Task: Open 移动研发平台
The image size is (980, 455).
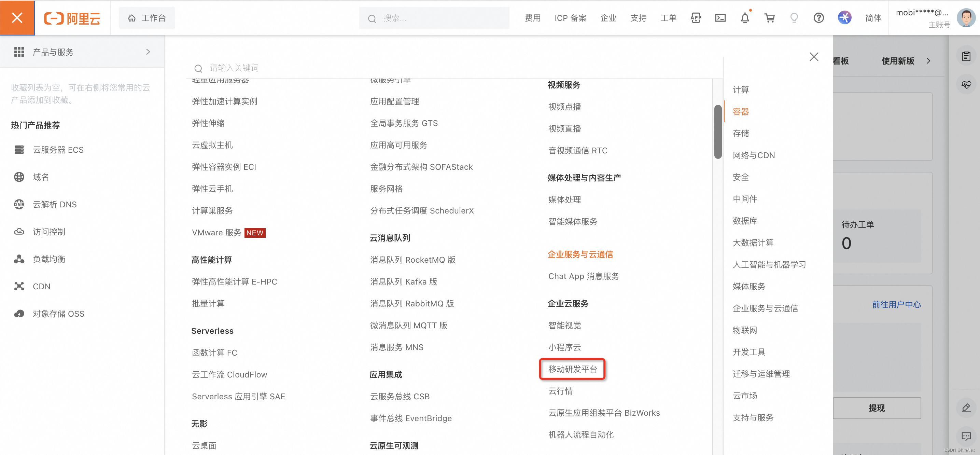Action: coord(572,369)
